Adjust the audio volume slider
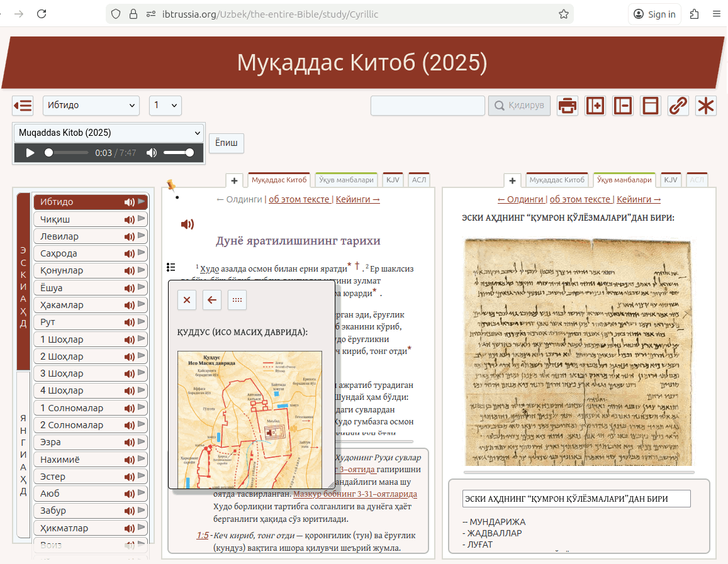This screenshot has height=564, width=728. tap(179, 153)
